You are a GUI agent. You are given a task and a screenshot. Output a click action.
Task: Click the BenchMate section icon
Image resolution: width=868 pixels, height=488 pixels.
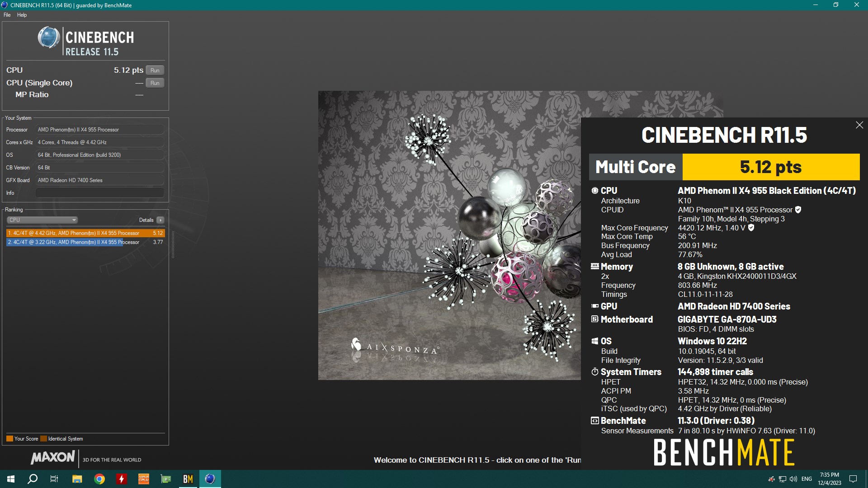click(x=595, y=421)
